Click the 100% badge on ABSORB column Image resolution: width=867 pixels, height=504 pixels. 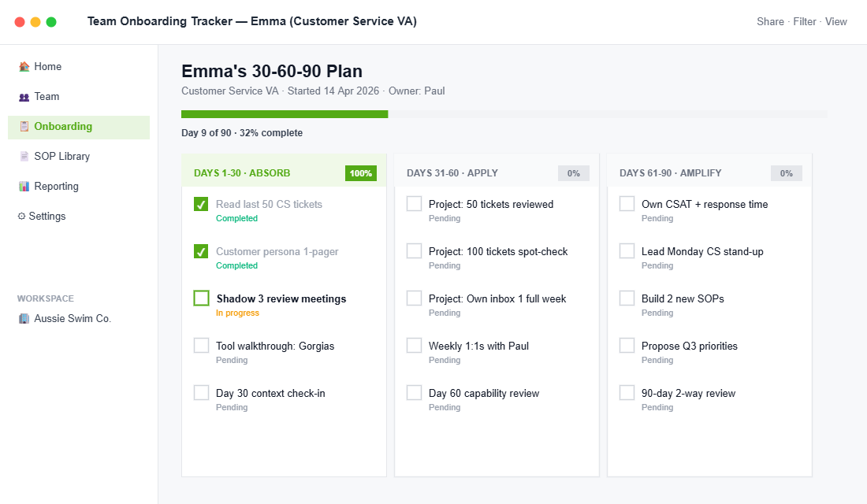click(x=360, y=172)
